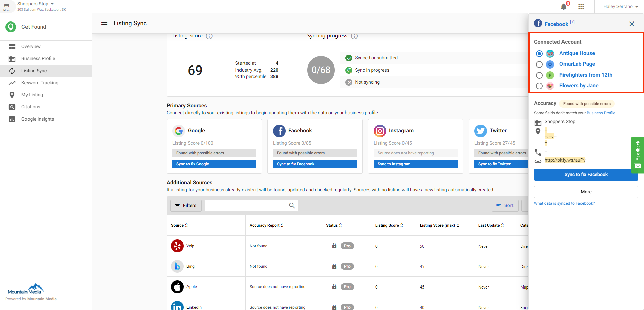Open the Feedback side tab

(638, 155)
